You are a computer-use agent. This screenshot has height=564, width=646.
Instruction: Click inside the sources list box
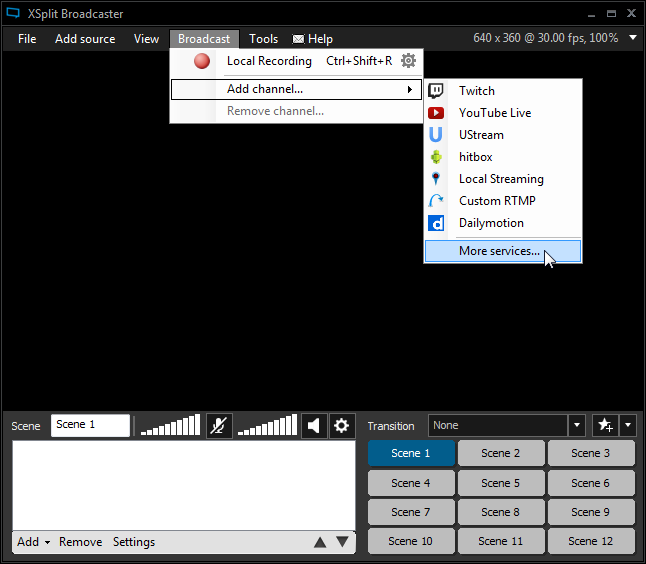184,485
